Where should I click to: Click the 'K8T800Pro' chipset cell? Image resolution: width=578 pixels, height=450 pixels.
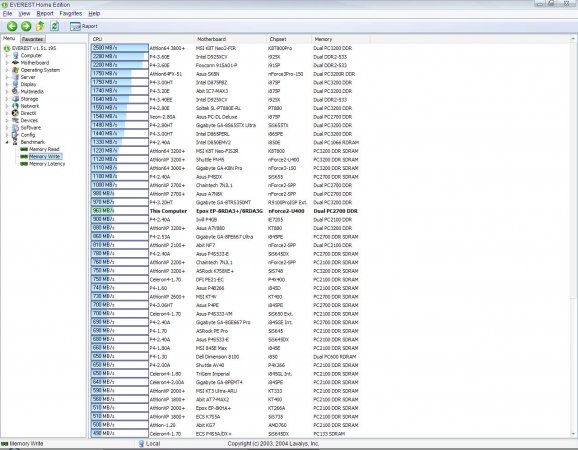coord(280,48)
